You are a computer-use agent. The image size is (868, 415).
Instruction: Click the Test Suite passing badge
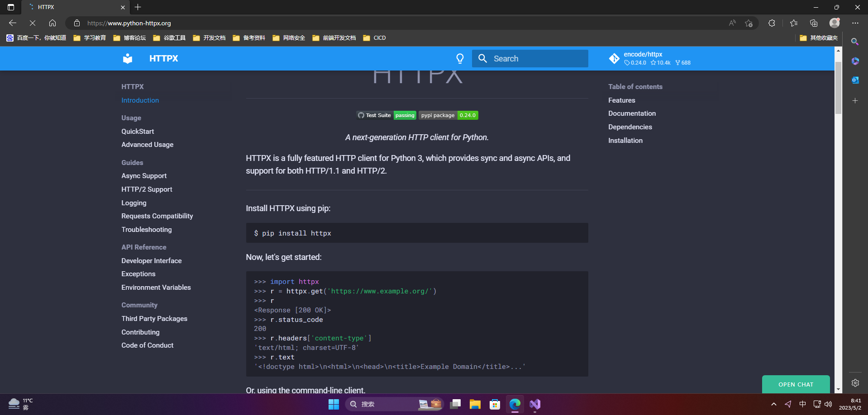pos(386,115)
